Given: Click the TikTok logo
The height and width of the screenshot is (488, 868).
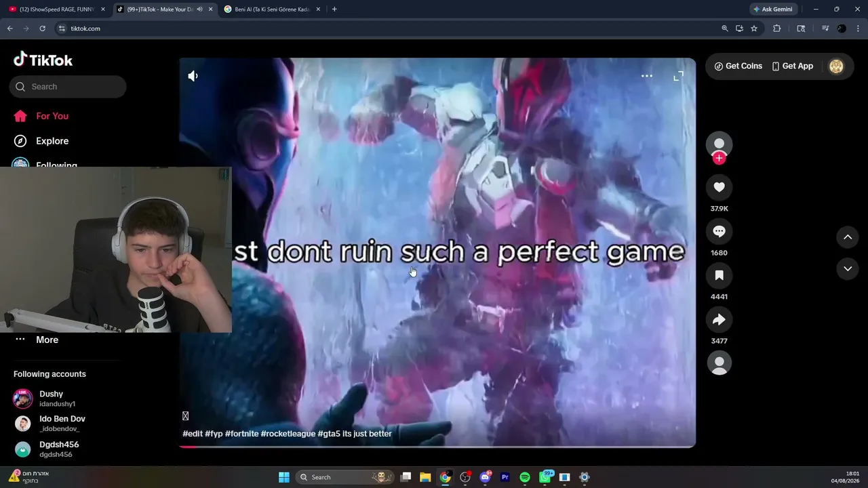Looking at the screenshot, I should (x=43, y=60).
